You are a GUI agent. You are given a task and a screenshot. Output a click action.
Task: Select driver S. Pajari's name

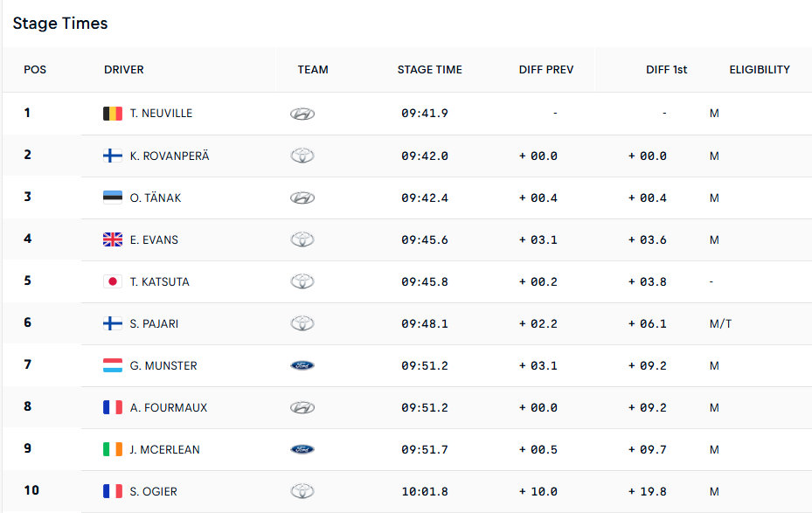pyautogui.click(x=155, y=323)
